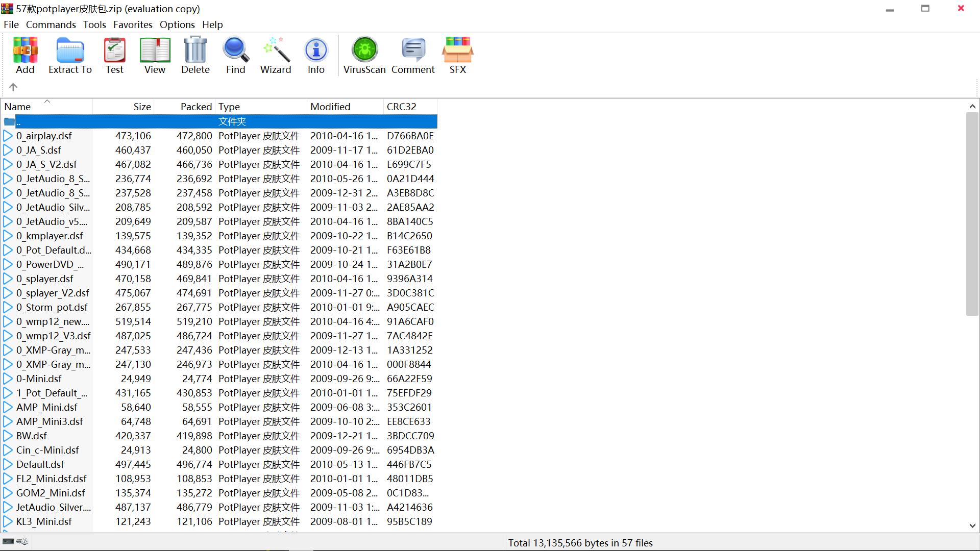Click the icon of 0_airplay.dsf

(x=8, y=136)
